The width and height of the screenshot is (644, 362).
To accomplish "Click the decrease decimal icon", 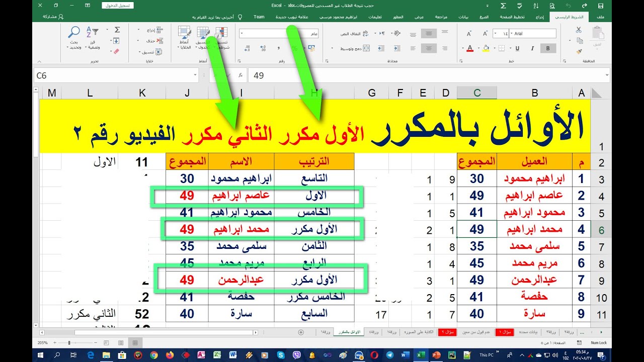I will (x=247, y=48).
